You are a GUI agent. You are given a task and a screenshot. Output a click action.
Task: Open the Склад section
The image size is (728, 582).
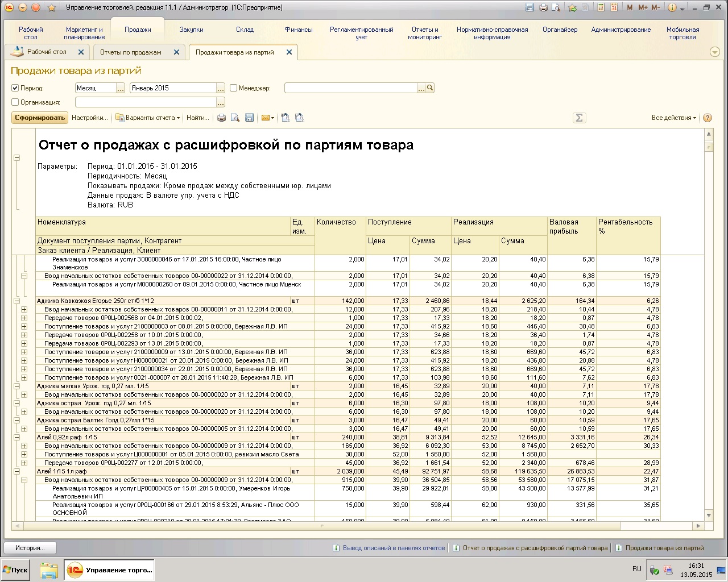[x=245, y=30]
